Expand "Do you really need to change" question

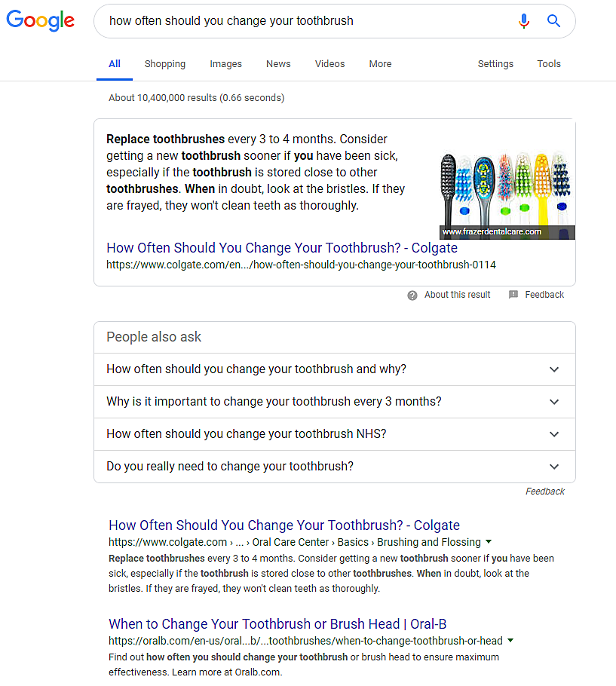click(x=554, y=467)
